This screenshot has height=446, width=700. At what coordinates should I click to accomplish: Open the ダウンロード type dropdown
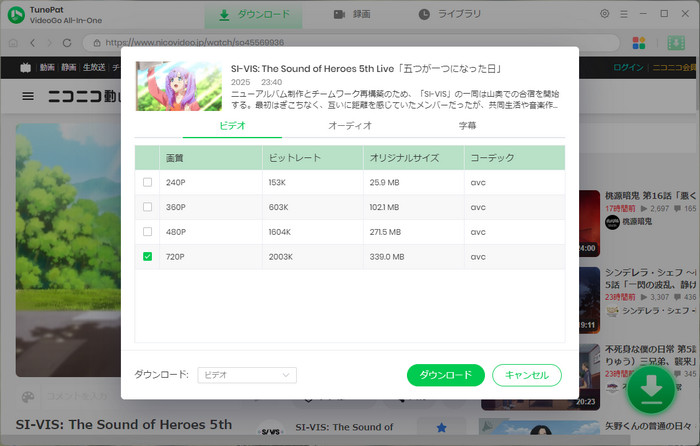(x=247, y=375)
